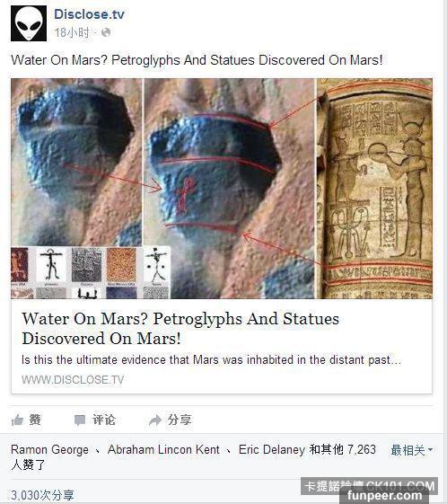
Task: Click the article description snippet text
Action: click(x=211, y=359)
